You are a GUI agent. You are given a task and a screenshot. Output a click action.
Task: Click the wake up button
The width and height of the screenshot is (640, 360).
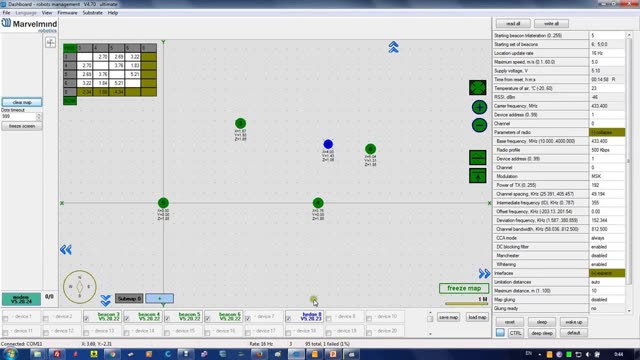point(573,322)
